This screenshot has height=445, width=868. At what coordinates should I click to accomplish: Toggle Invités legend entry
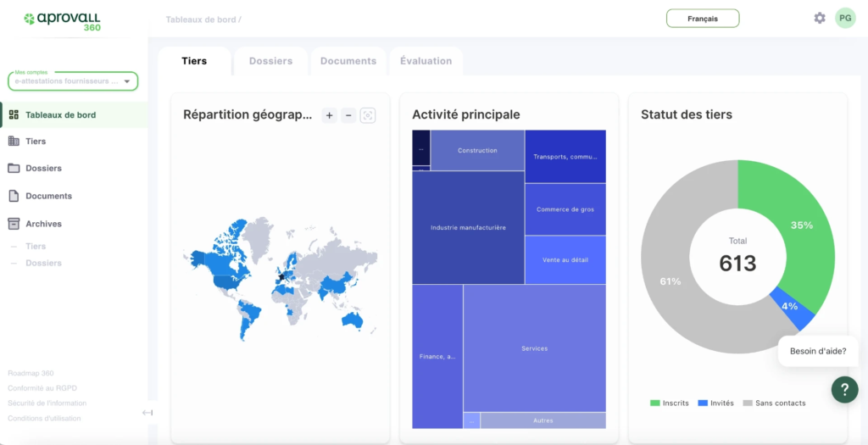[x=715, y=403]
